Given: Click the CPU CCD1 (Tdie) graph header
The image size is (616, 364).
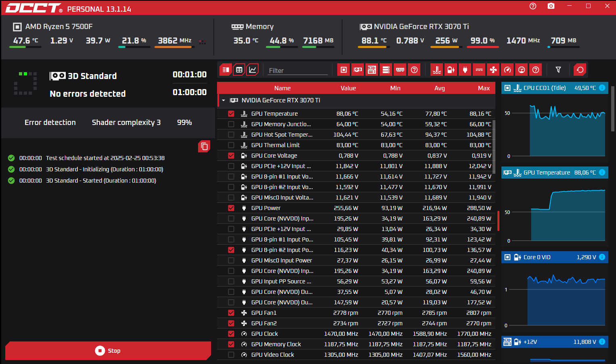Looking at the screenshot, I should point(555,88).
